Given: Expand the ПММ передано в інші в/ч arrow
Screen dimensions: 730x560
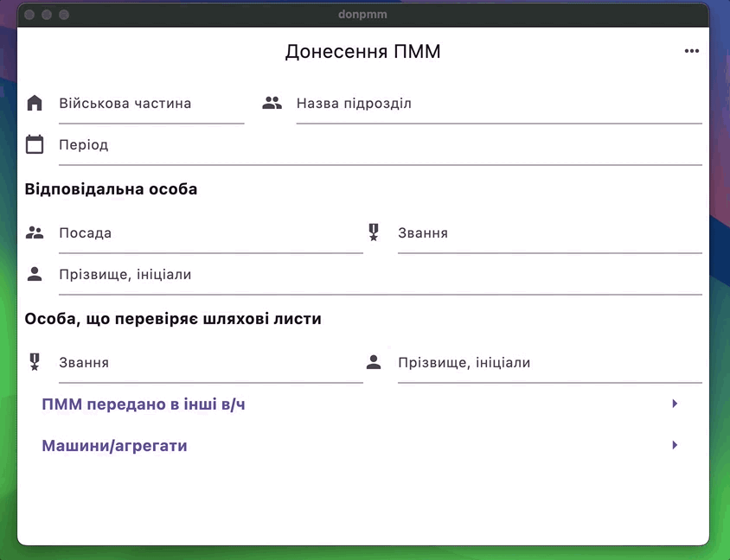Looking at the screenshot, I should (675, 404).
